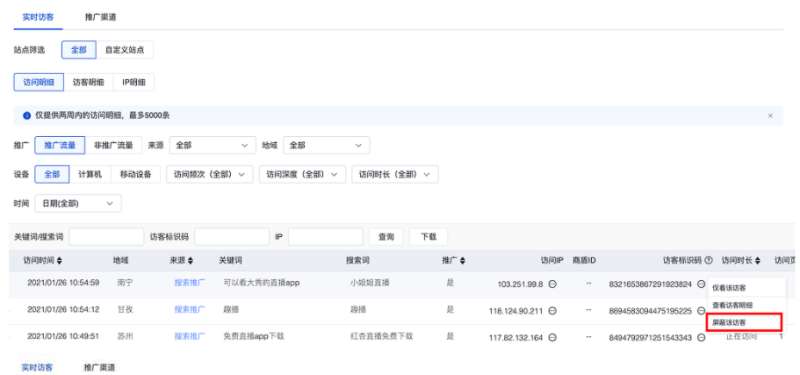Expand 访问时长（全部） dropdown
This screenshot has height=375, width=800.
pyautogui.click(x=395, y=174)
